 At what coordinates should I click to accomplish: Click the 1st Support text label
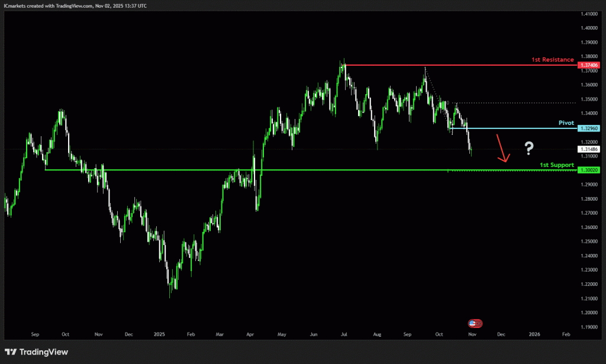tap(557, 164)
